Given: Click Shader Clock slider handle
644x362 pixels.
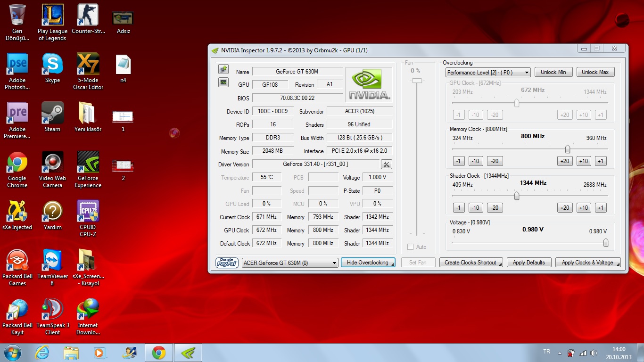Looking at the screenshot, I should tap(517, 196).
